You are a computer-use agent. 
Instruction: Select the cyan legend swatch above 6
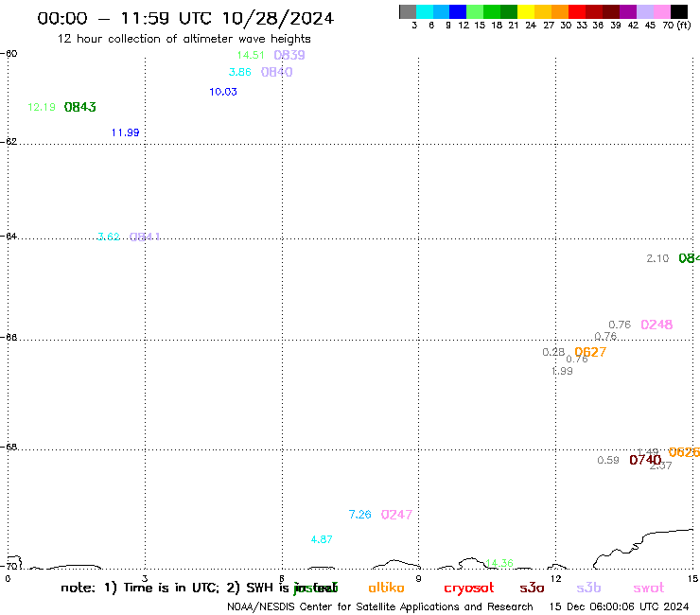[425, 11]
